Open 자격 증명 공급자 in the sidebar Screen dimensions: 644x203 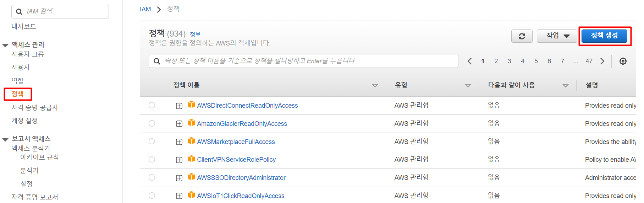[35, 107]
